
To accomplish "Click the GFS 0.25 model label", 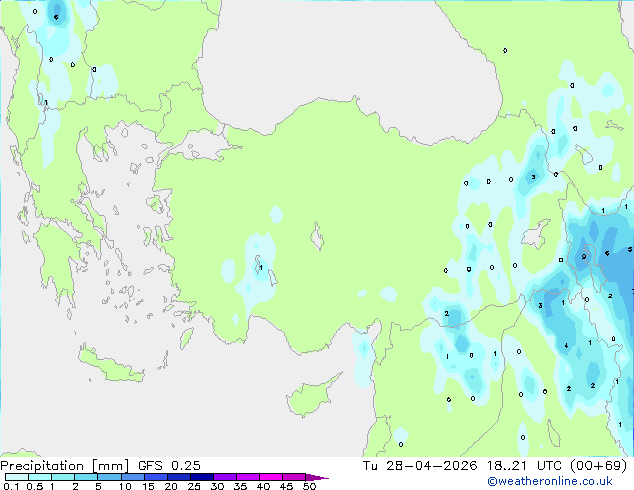I will point(169,466).
